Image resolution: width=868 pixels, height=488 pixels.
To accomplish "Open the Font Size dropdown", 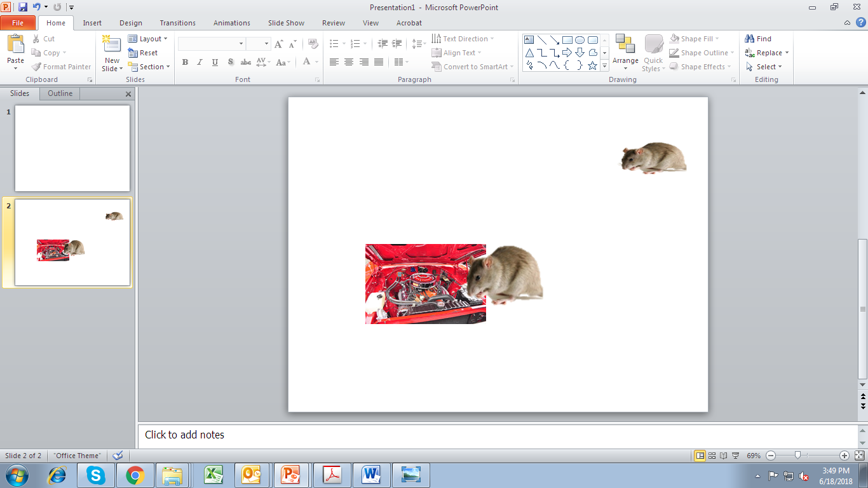I will 265,43.
